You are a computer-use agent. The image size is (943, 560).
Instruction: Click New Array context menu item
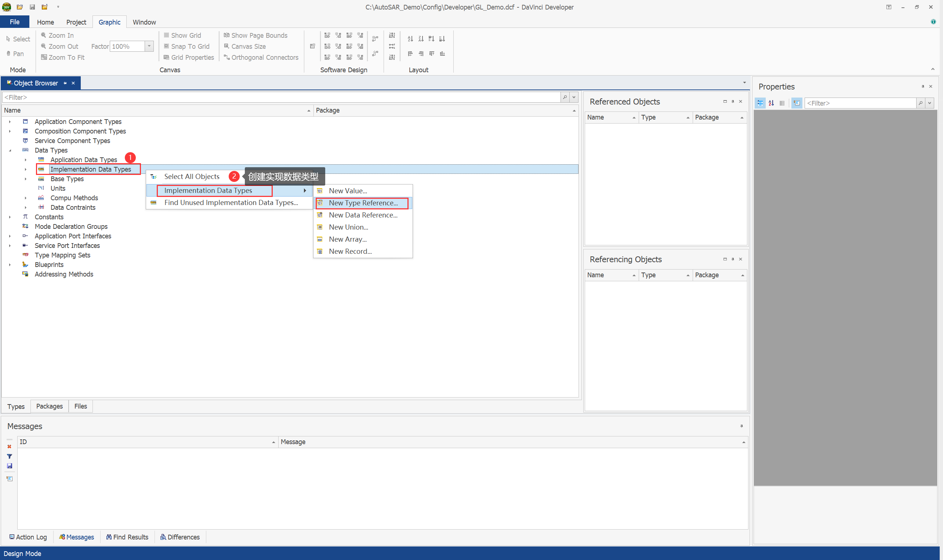tap(348, 239)
